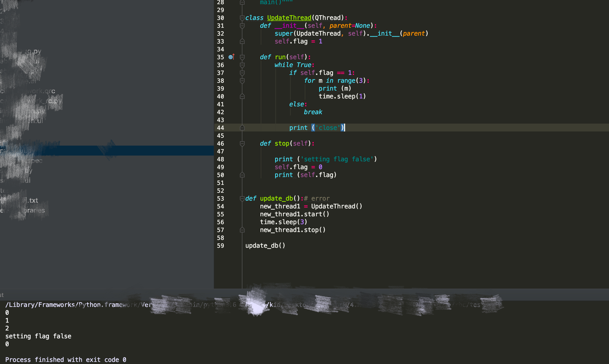Image resolution: width=609 pixels, height=364 pixels.
Task: Click the fold end marker on line 44
Action: [x=242, y=128]
